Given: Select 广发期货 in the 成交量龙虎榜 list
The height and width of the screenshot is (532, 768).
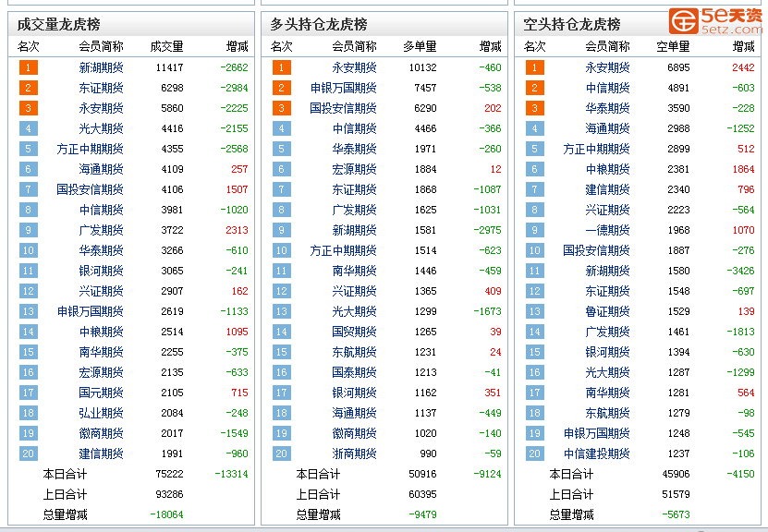Looking at the screenshot, I should 101,230.
